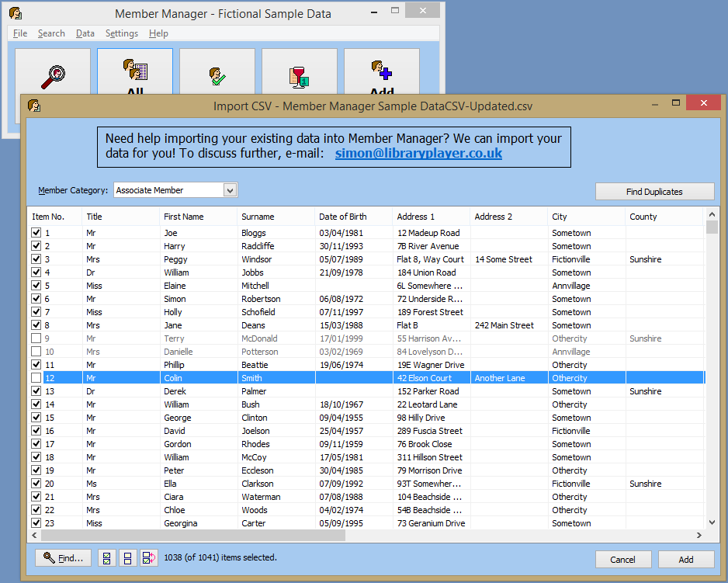
Task: Uncheck the checkbox for row 20 Ella Clarkson
Action: click(x=36, y=483)
